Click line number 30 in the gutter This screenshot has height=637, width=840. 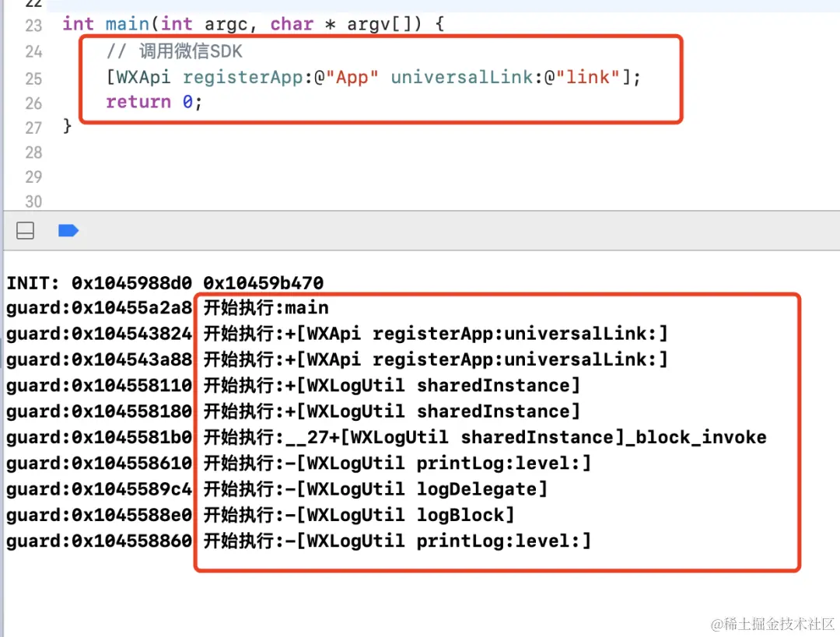tap(33, 201)
